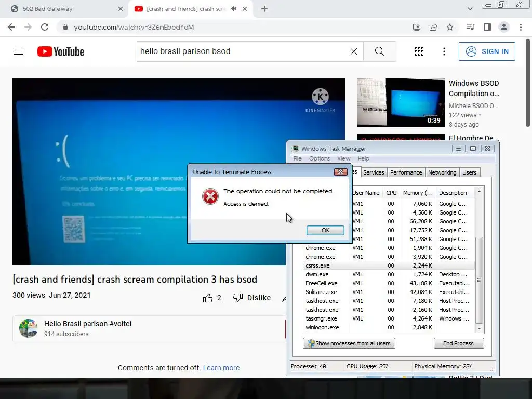Close the 502 Bad Gateway tab
532x399 pixels.
(x=121, y=9)
